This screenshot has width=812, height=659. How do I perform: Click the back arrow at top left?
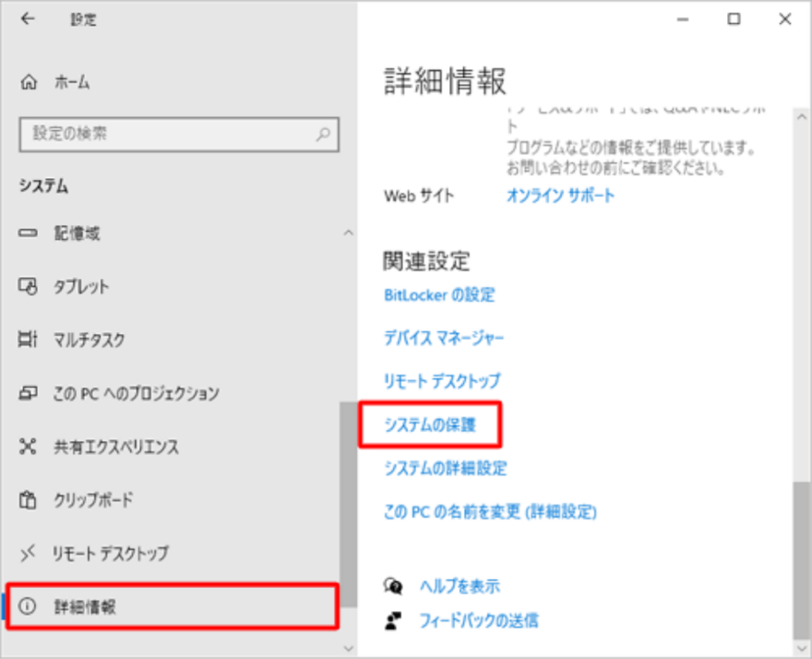pos(27,18)
